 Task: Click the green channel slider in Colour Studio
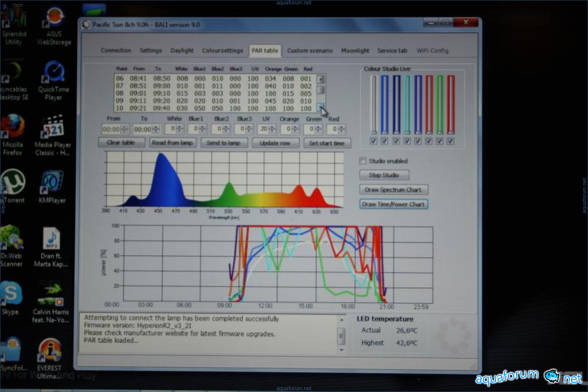coord(440,105)
